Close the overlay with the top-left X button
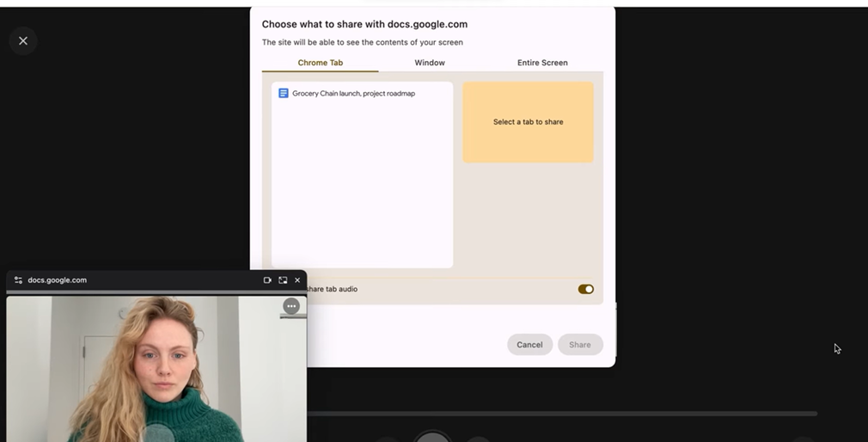 23,40
